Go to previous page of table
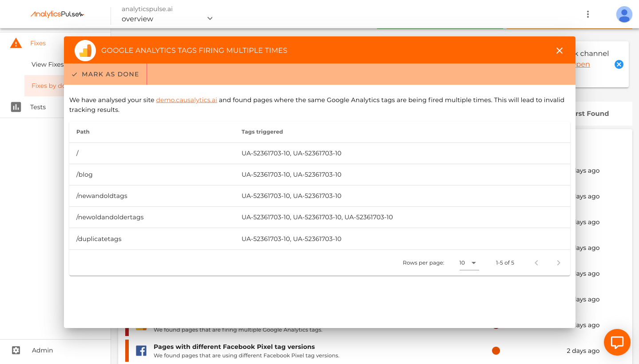 536,263
